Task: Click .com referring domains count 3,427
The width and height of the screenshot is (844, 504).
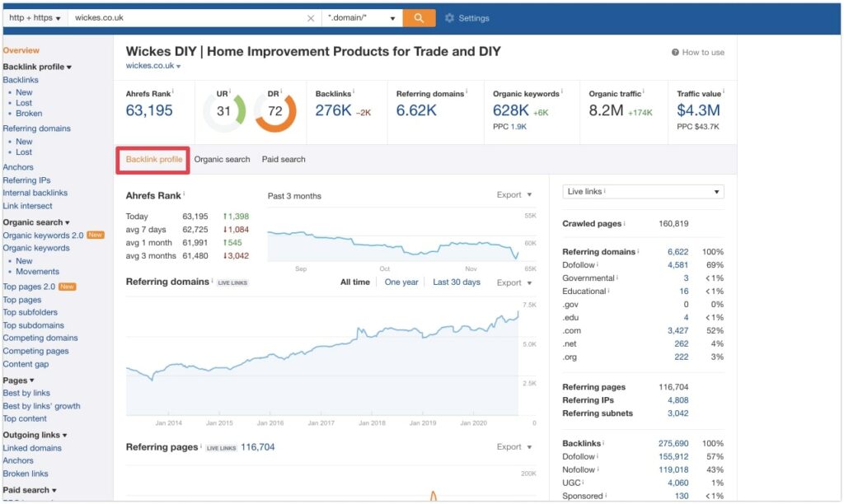Action: [x=678, y=331]
